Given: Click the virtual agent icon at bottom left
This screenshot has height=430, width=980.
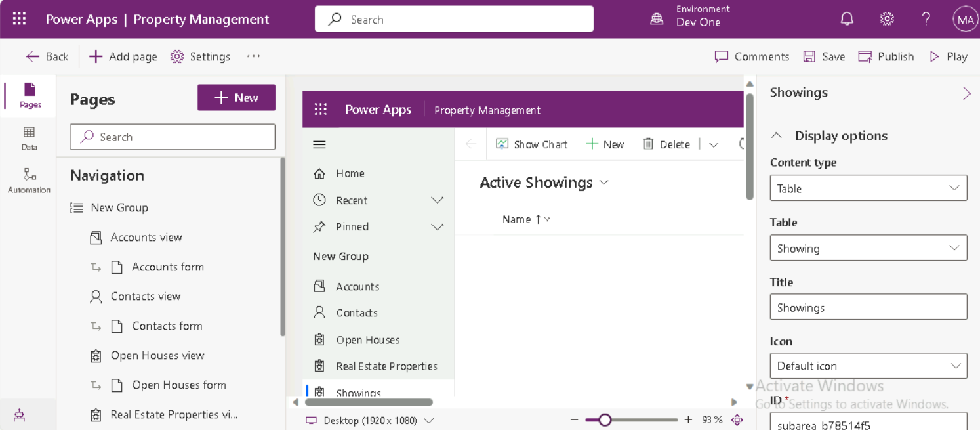Looking at the screenshot, I should pos(19,415).
